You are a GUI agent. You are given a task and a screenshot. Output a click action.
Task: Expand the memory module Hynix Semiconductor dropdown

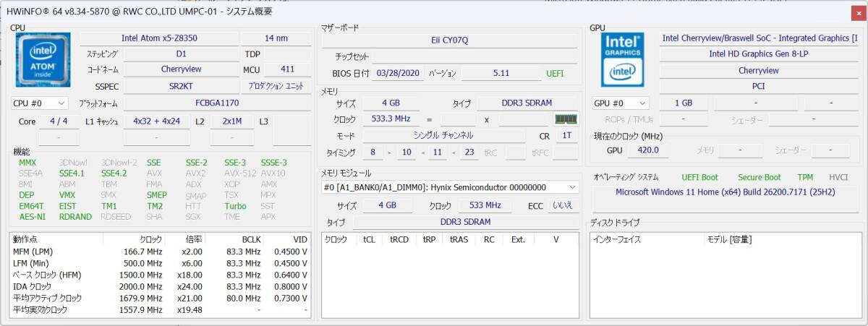(x=449, y=187)
